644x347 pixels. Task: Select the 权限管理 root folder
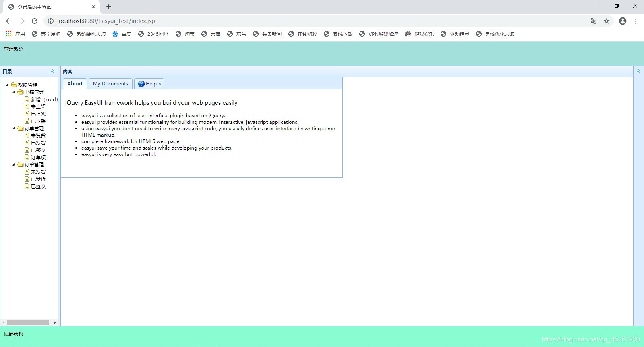28,85
